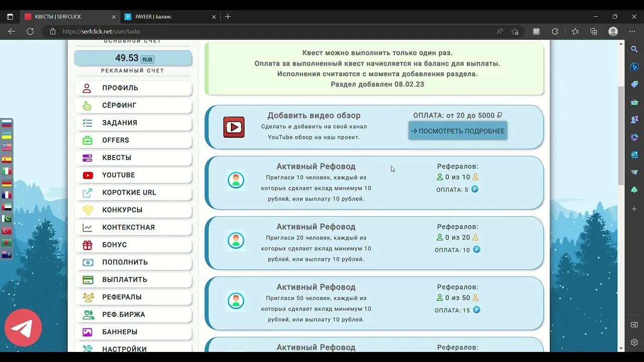Select the Spanish flag language
Screen dimensions: 644x362
[7, 159]
